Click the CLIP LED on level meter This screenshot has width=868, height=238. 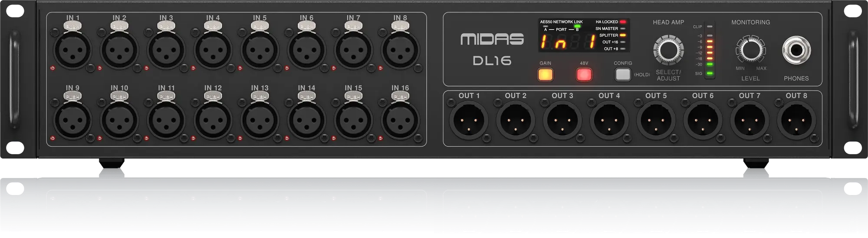(x=710, y=26)
